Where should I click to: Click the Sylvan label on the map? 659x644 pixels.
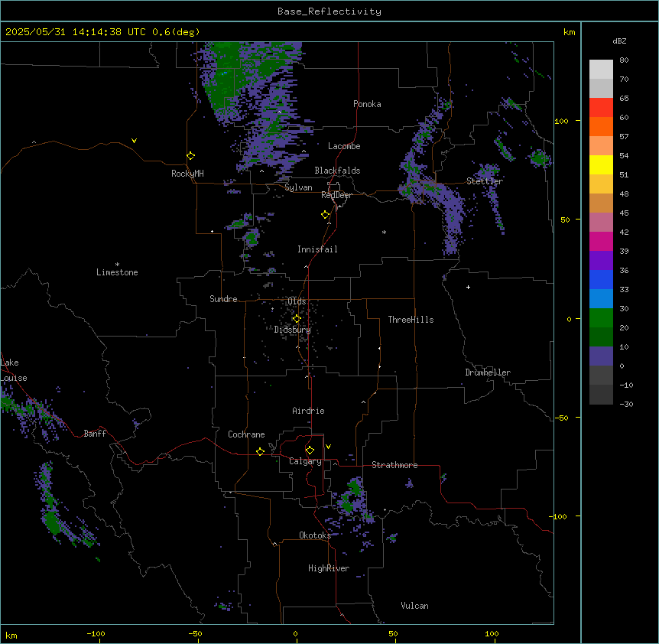coord(298,187)
